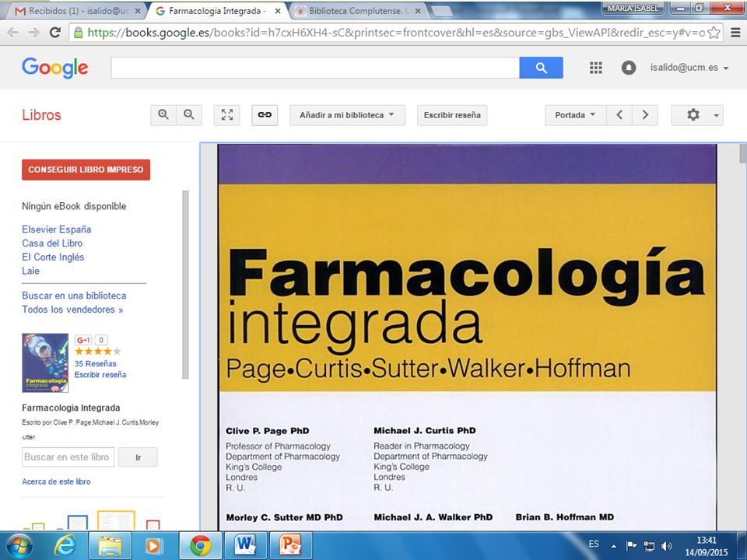Switch to Word in taskbar
747x560 pixels.
(245, 546)
